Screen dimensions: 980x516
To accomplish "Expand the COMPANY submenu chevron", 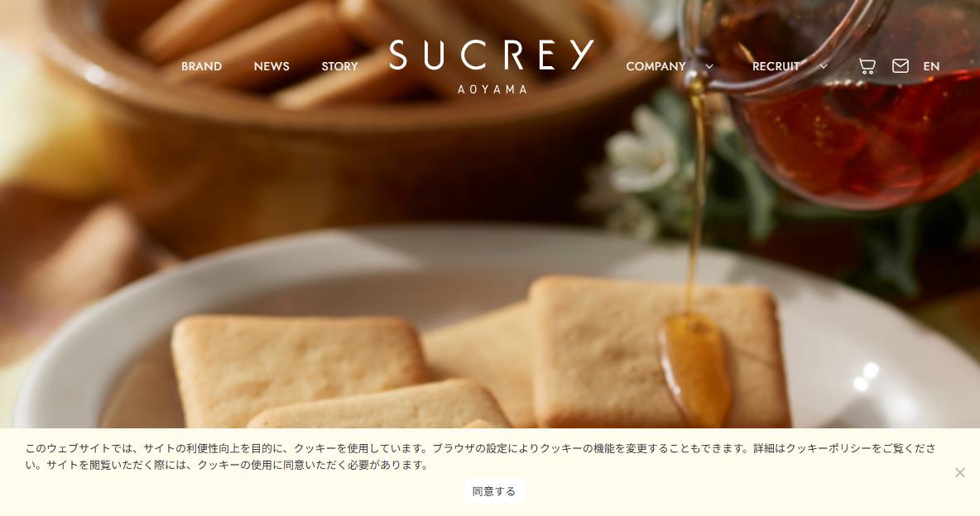I will tap(709, 66).
